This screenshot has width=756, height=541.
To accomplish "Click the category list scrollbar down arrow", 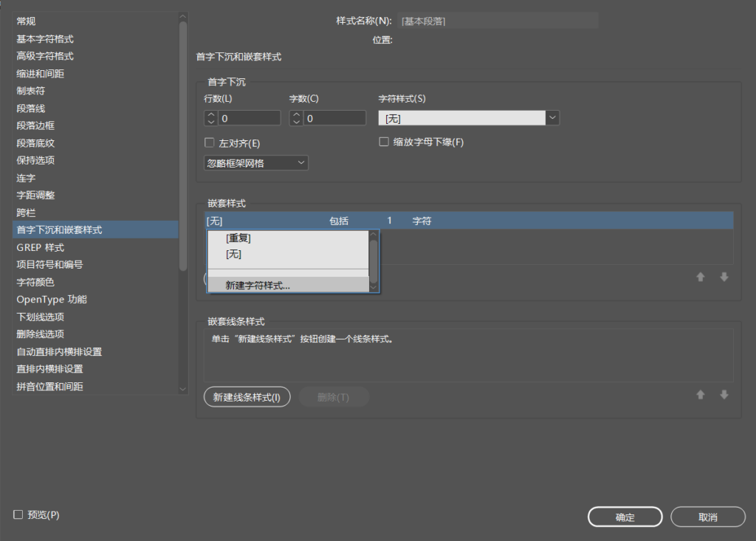I will tap(183, 388).
